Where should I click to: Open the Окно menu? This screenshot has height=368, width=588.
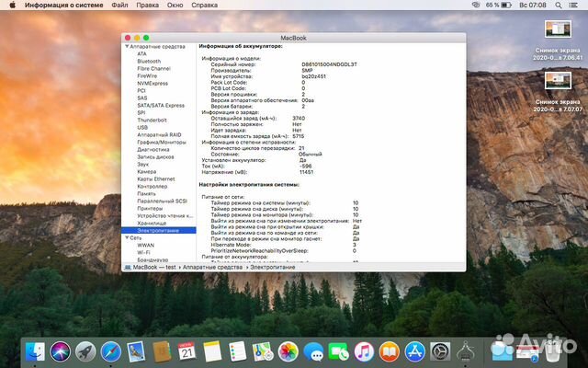click(x=175, y=6)
